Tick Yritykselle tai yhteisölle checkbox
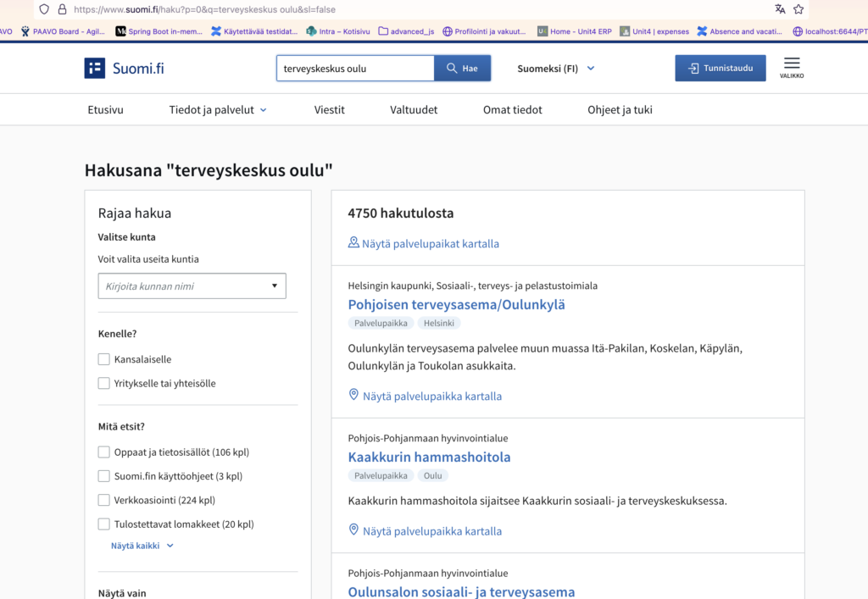Viewport: 868px width, 599px height. [x=103, y=383]
